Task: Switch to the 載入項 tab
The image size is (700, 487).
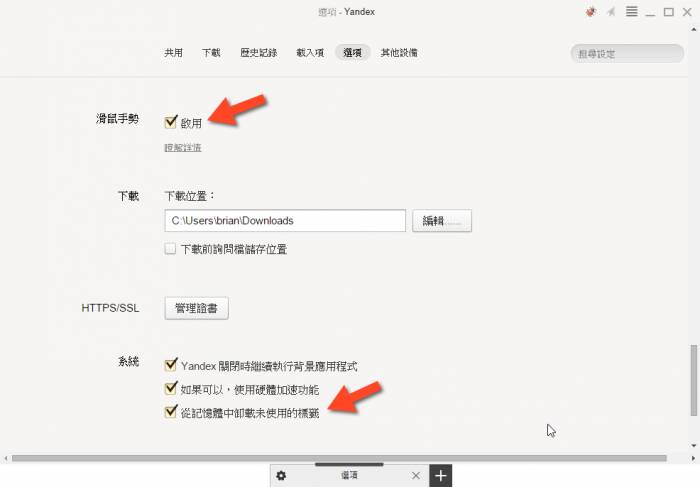Action: pyautogui.click(x=310, y=53)
